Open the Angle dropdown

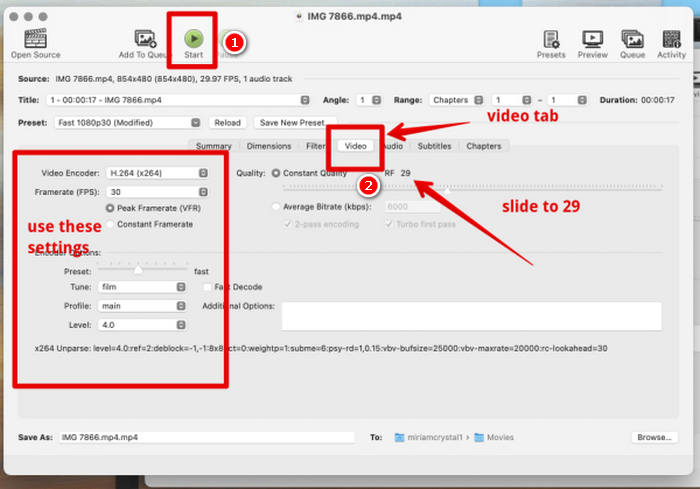tap(370, 100)
